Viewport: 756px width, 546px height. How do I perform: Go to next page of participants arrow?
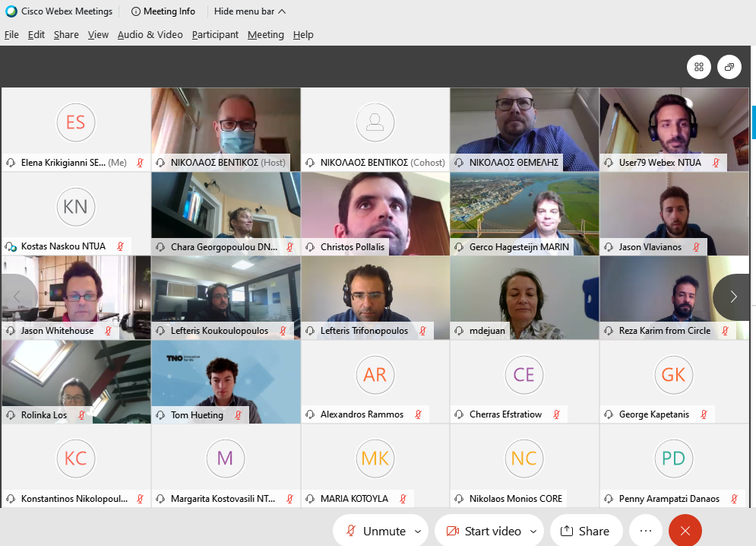(733, 297)
